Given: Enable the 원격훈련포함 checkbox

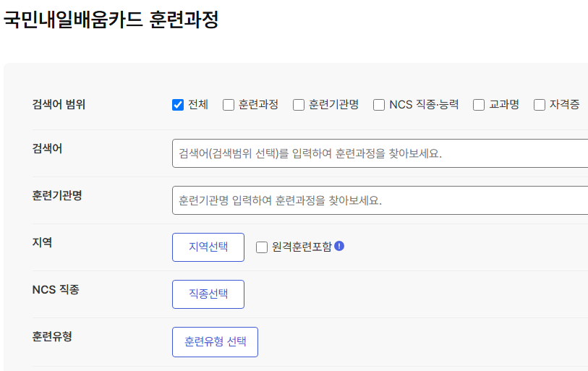Looking at the screenshot, I should [262, 247].
